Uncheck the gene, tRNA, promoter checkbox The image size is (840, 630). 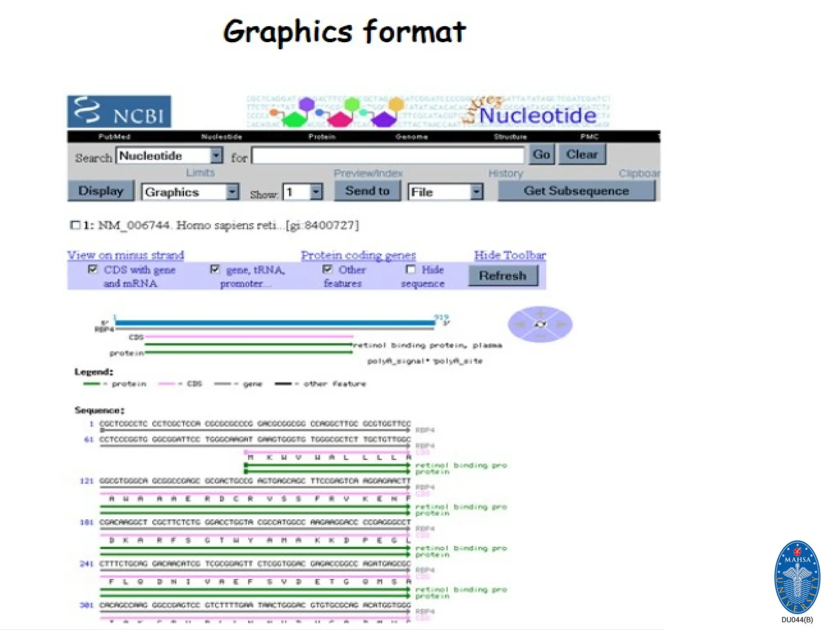tap(215, 269)
